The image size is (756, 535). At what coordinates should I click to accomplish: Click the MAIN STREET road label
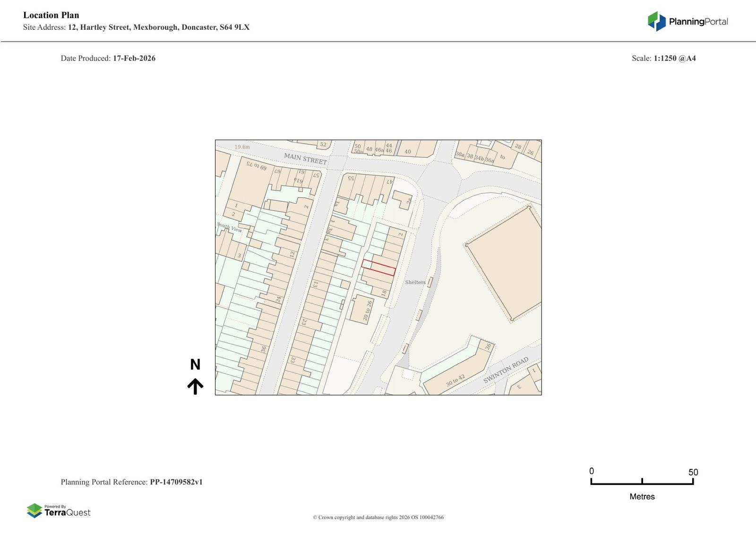(x=305, y=158)
